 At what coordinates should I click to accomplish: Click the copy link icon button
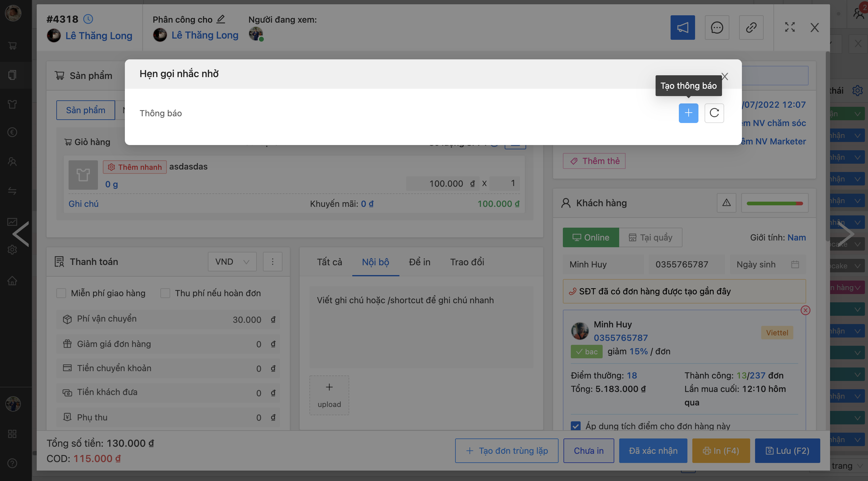(751, 27)
